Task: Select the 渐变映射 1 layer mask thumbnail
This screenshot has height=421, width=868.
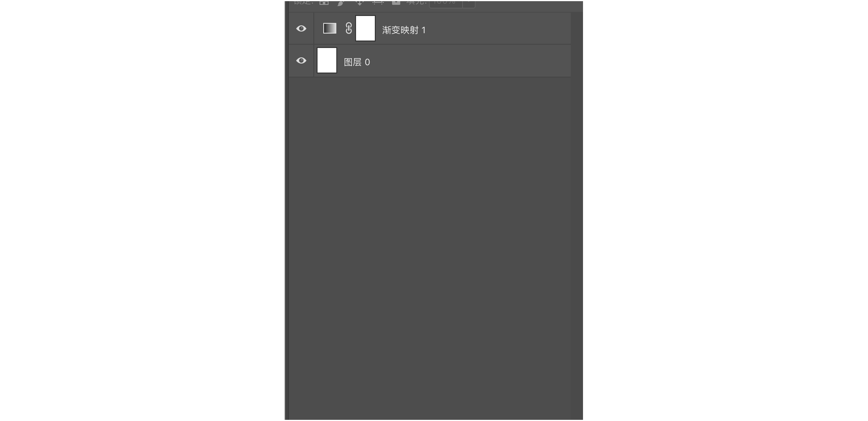Action: (x=365, y=28)
